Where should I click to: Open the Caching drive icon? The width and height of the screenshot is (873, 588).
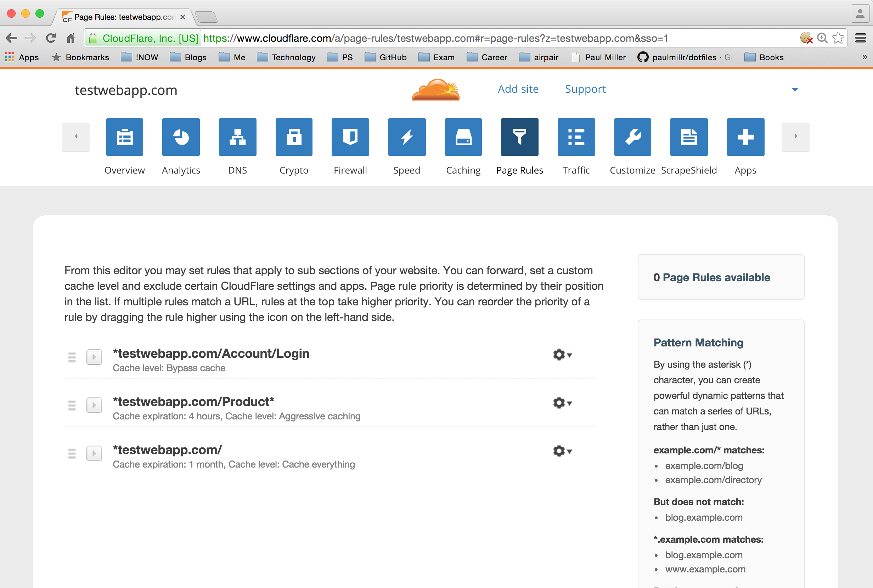pos(463,137)
